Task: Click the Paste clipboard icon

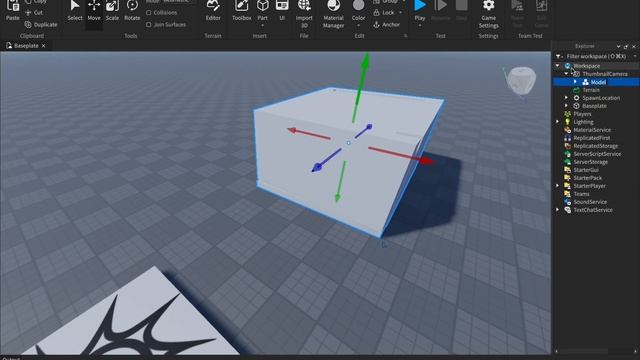Action: tap(13, 10)
